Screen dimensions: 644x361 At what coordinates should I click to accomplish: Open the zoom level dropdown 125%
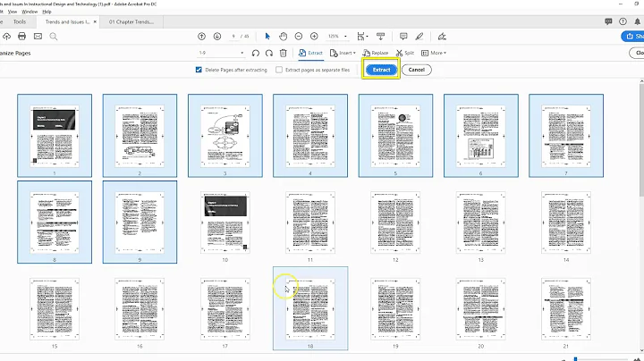tap(337, 37)
